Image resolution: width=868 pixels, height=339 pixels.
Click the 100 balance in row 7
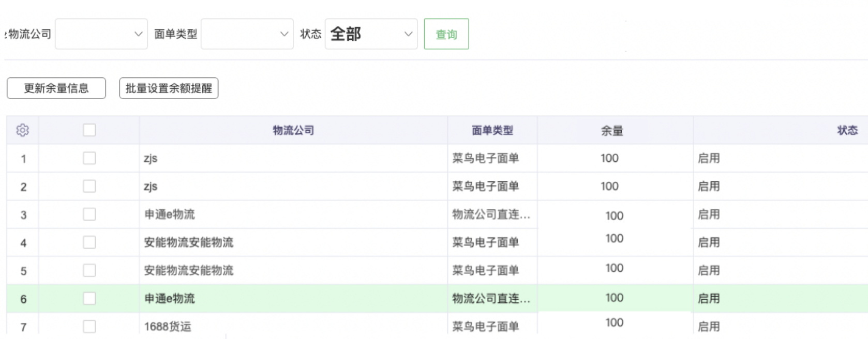click(x=615, y=322)
